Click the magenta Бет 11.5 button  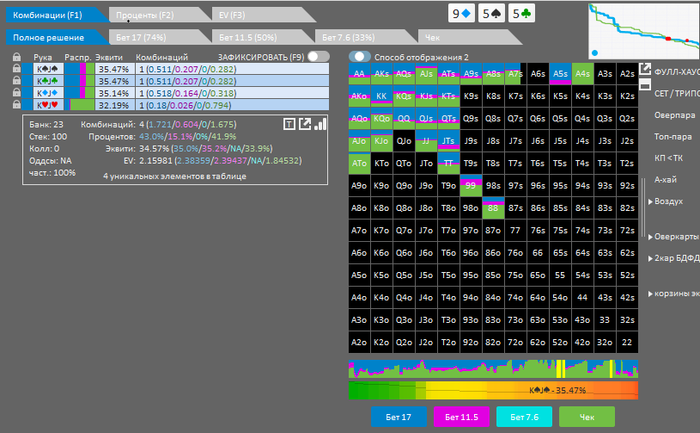tap(462, 417)
